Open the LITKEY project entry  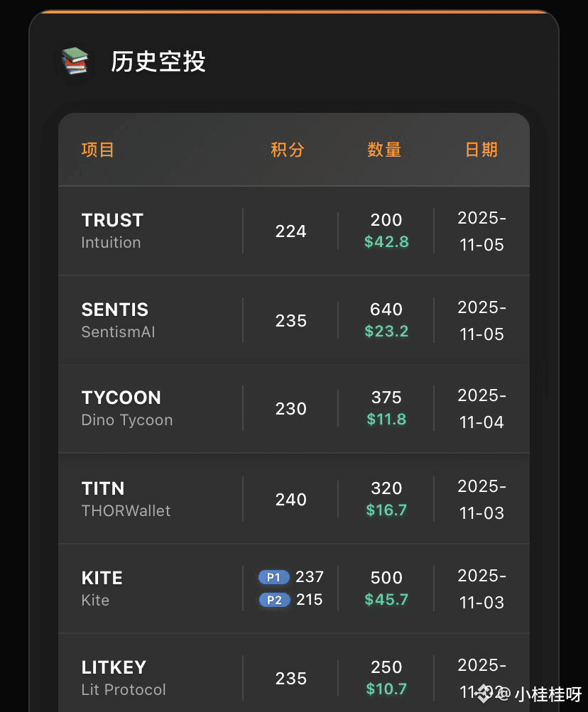(114, 667)
